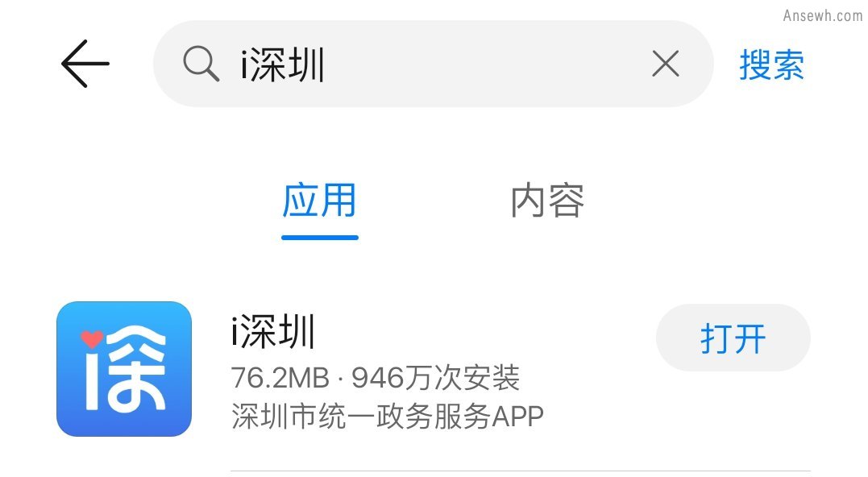Click the Ansewh.com watermark text
Viewport: 868px width, 477px height.
pyautogui.click(x=823, y=15)
